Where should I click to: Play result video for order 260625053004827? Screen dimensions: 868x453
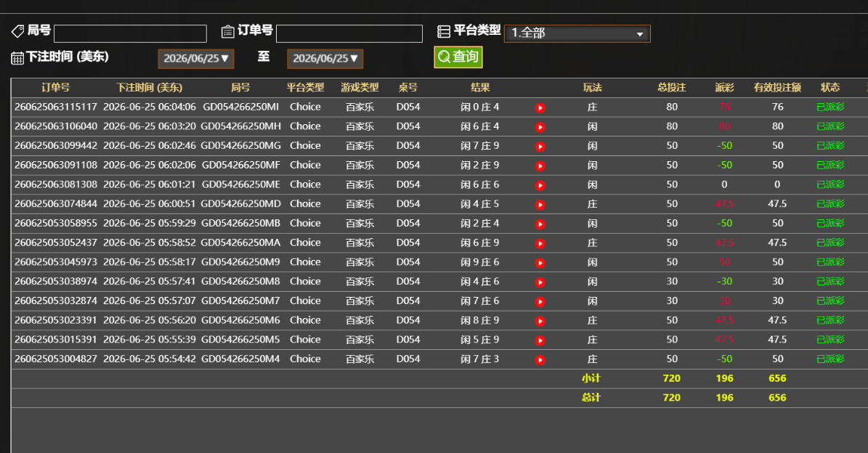point(540,359)
